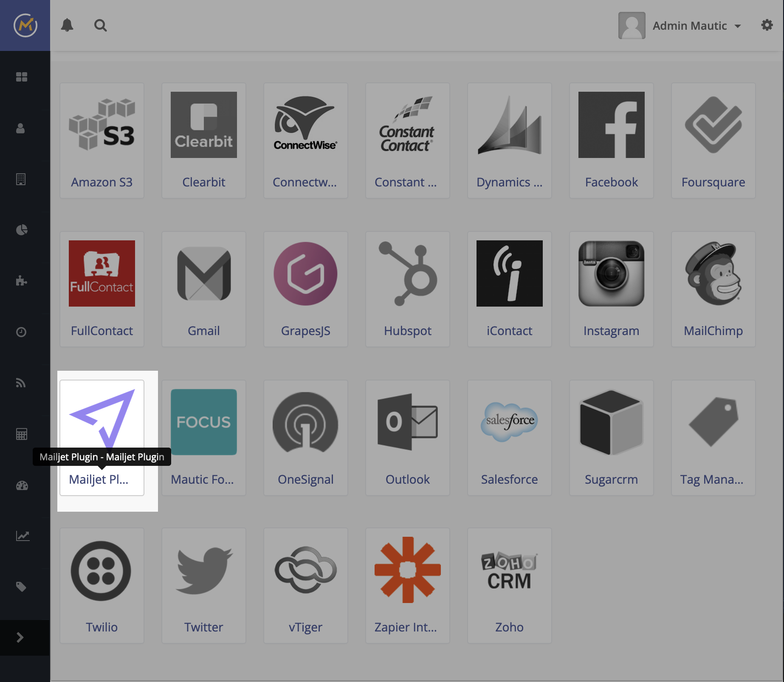This screenshot has height=682, width=784.
Task: Expand the Admin Mautic user menu
Action: coord(697,26)
